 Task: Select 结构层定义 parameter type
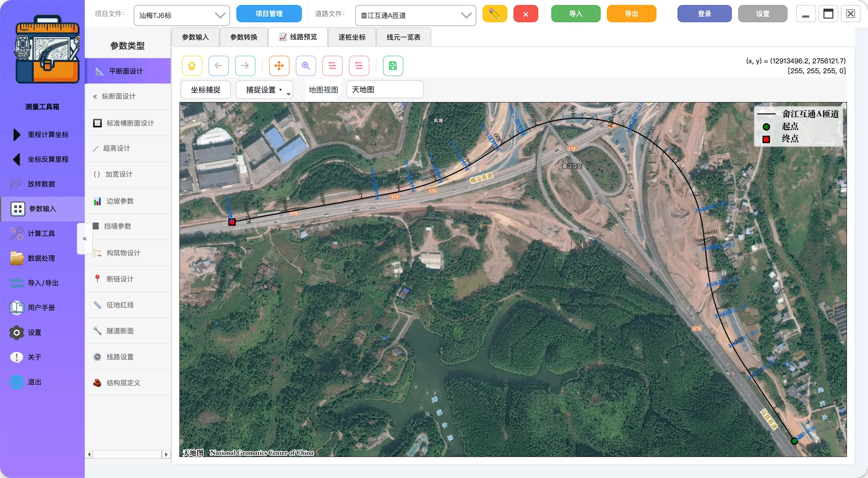click(128, 383)
